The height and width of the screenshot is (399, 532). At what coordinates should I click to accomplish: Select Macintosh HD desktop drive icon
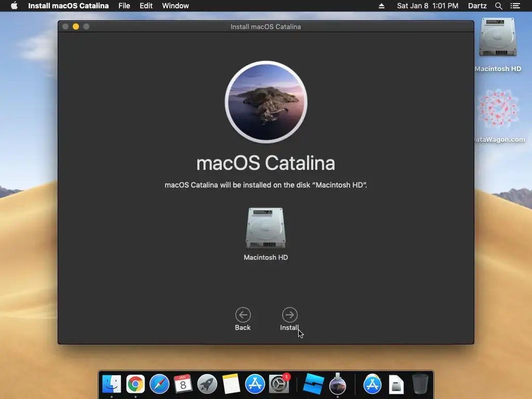pos(498,37)
